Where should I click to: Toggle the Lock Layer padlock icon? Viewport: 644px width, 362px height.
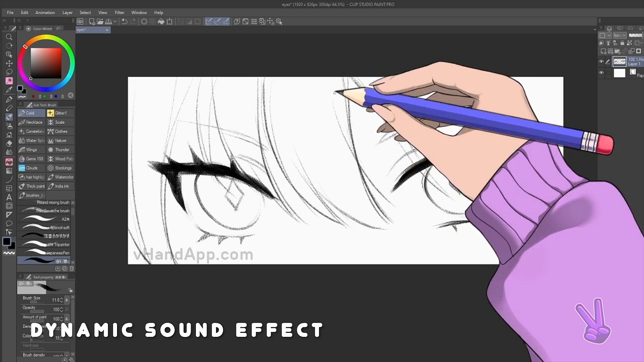pos(622,43)
